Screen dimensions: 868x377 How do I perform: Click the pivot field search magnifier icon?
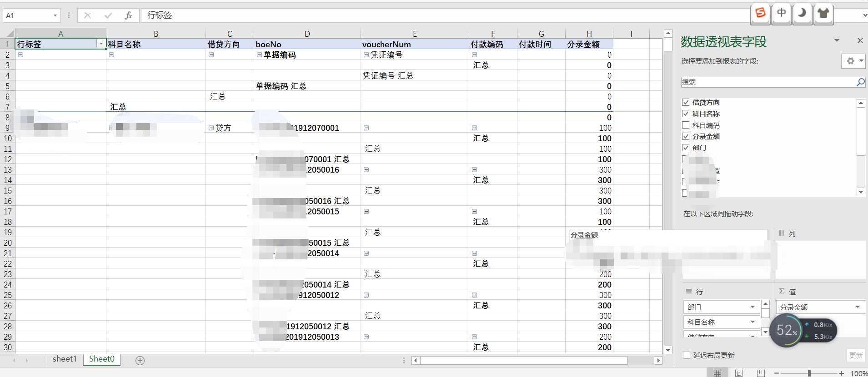(x=860, y=82)
